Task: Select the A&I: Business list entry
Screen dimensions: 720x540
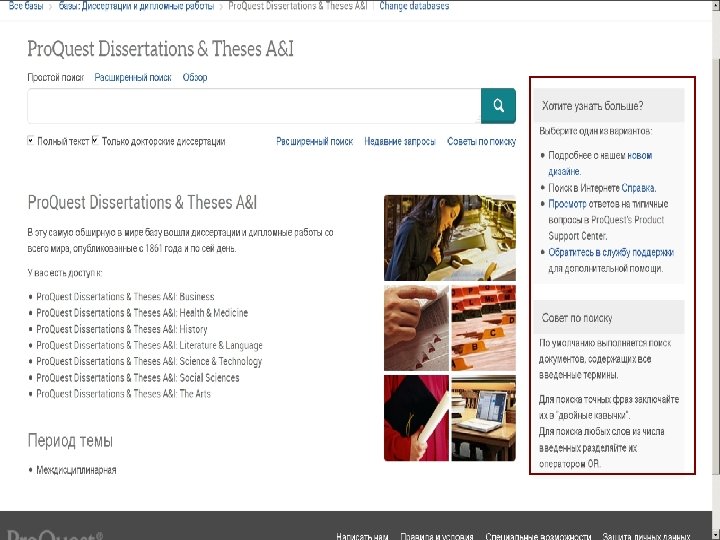Action: (x=125, y=297)
